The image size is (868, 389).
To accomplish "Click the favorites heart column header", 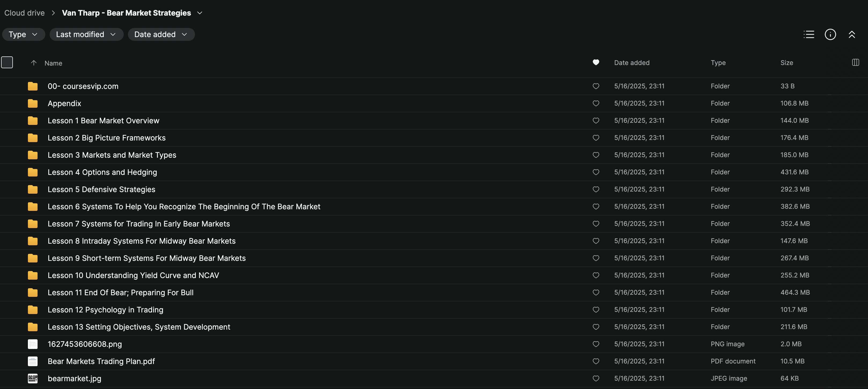I will click(x=596, y=62).
